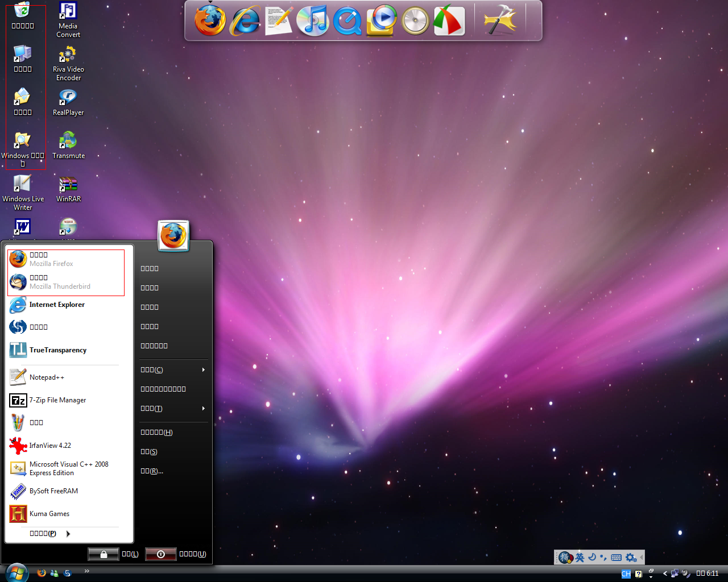Expand the Quick Launch overflow chevron
This screenshot has width=728, height=582.
pyautogui.click(x=87, y=571)
